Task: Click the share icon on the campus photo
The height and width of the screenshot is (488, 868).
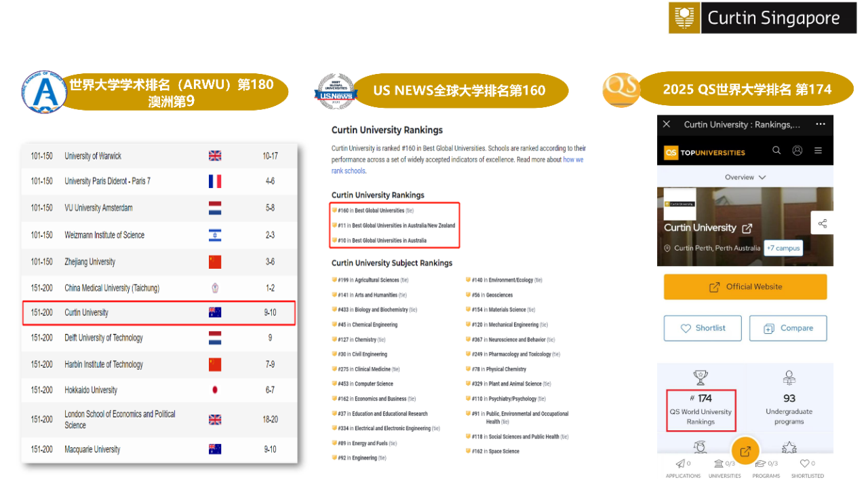Action: pyautogui.click(x=822, y=223)
